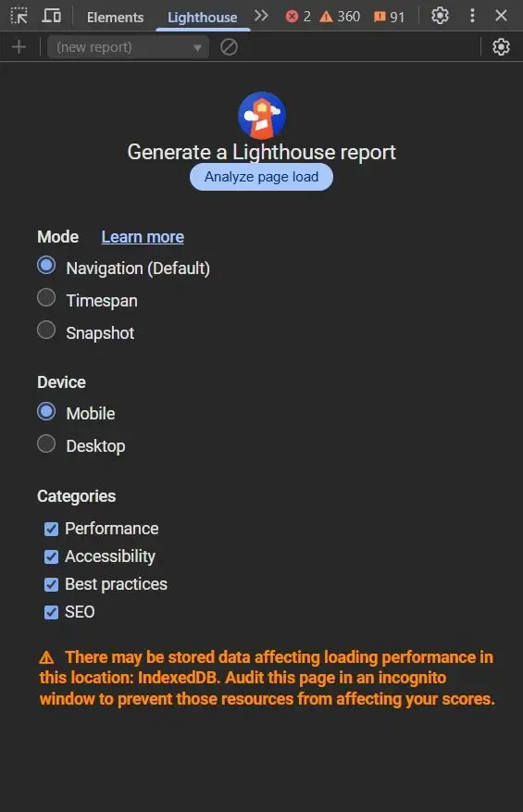Screen dimensions: 523x812
Task: Click the plus icon to add report
Action: 19,47
